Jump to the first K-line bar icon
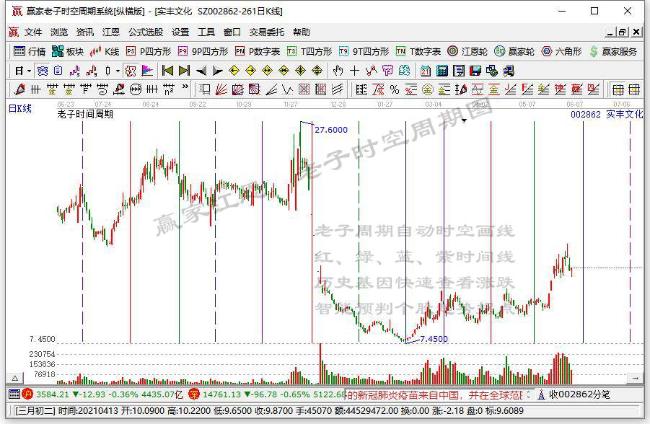The width and height of the screenshot is (650, 424). 167,71
